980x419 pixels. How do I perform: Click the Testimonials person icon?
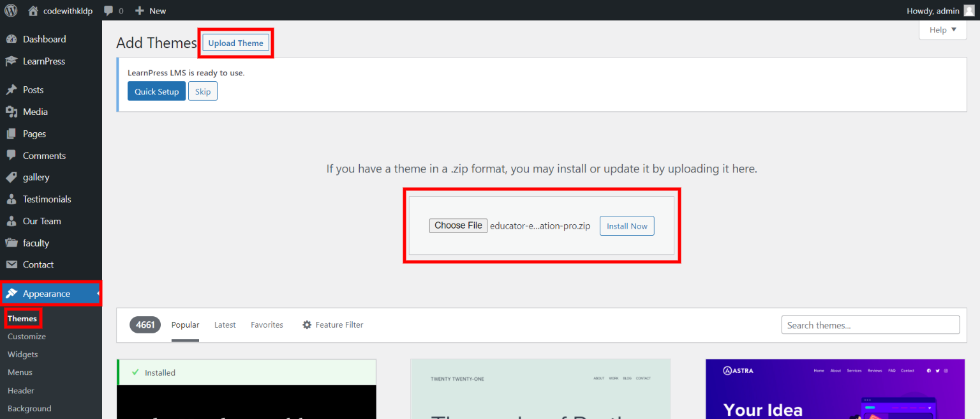pos(11,199)
